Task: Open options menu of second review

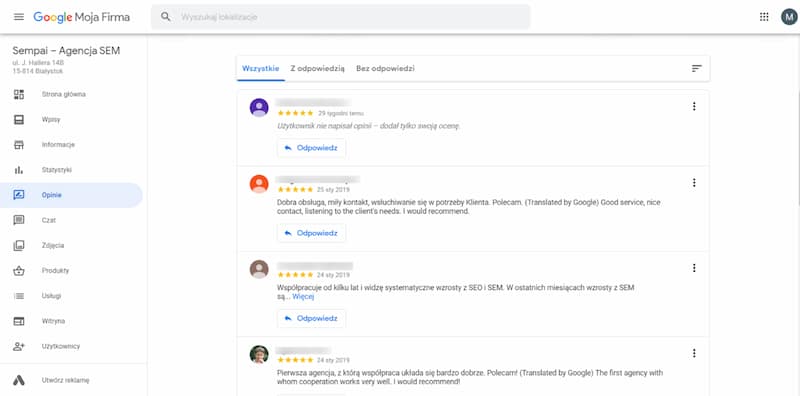Action: pyautogui.click(x=694, y=182)
